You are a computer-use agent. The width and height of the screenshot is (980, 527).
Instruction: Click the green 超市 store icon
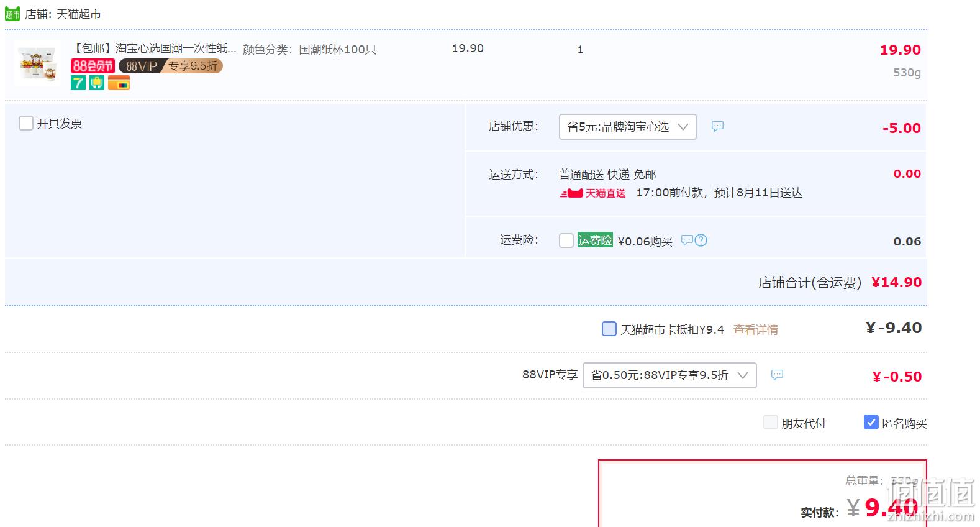[12, 14]
